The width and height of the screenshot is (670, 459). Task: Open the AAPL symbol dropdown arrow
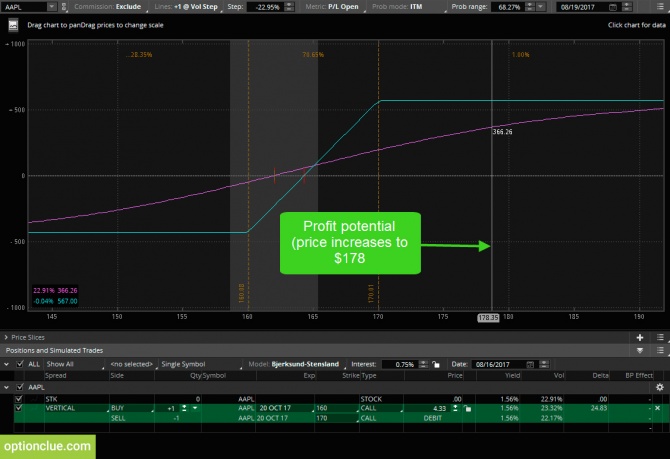click(51, 7)
